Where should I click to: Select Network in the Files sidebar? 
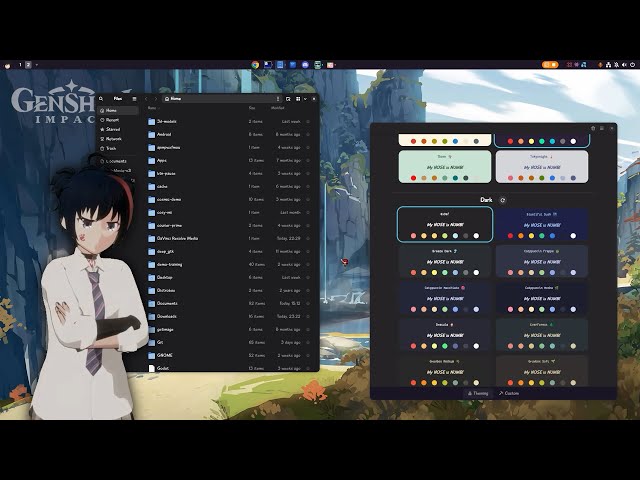118,139
